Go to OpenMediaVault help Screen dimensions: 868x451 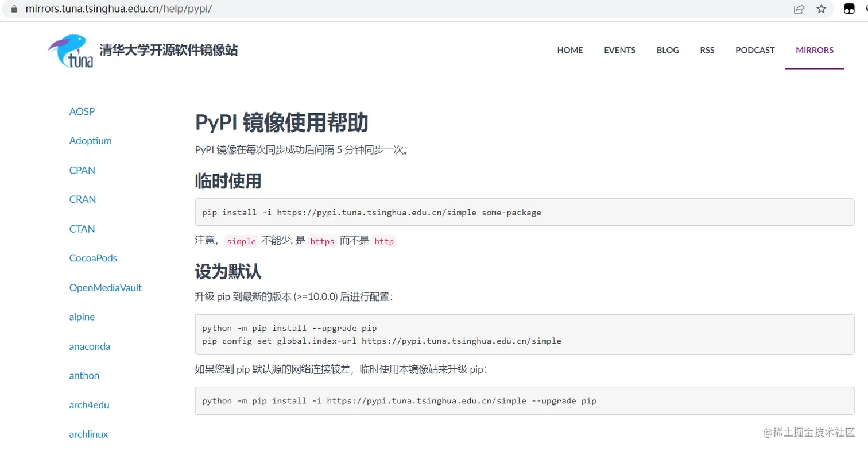(105, 287)
